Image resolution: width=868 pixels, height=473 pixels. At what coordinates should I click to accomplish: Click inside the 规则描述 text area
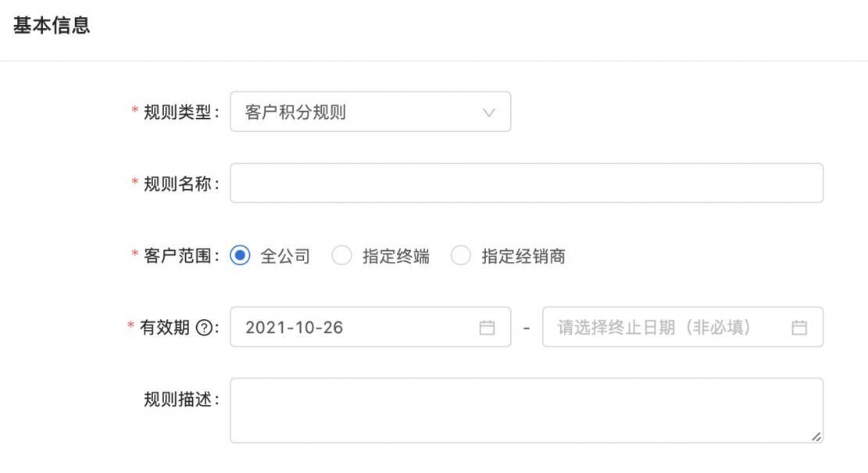[x=526, y=410]
